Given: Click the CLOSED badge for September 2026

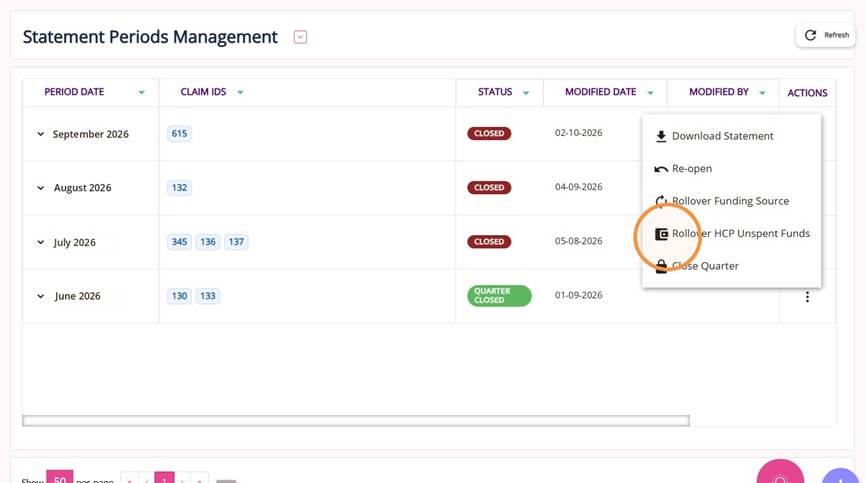Looking at the screenshot, I should (489, 133).
